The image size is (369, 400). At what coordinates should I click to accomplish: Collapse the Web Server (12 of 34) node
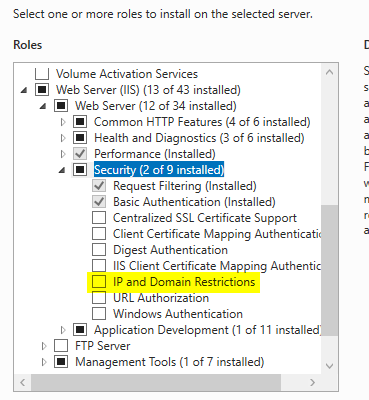tap(43, 106)
